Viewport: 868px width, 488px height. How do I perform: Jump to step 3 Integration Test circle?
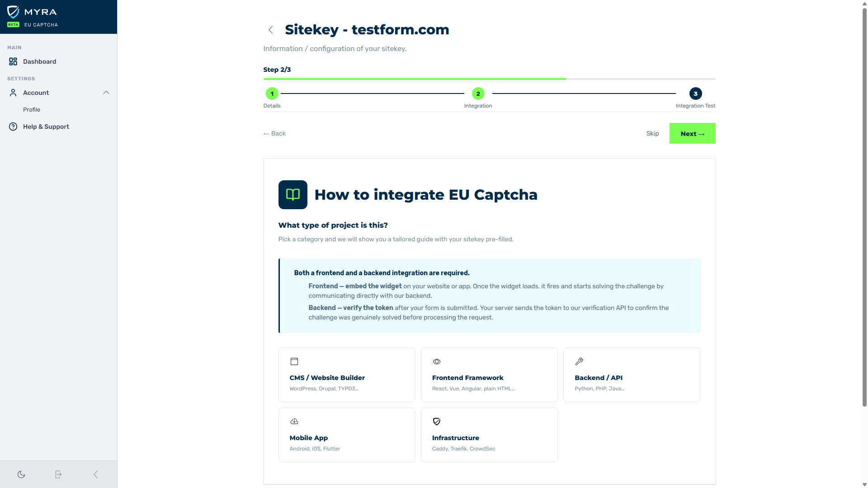click(x=695, y=94)
